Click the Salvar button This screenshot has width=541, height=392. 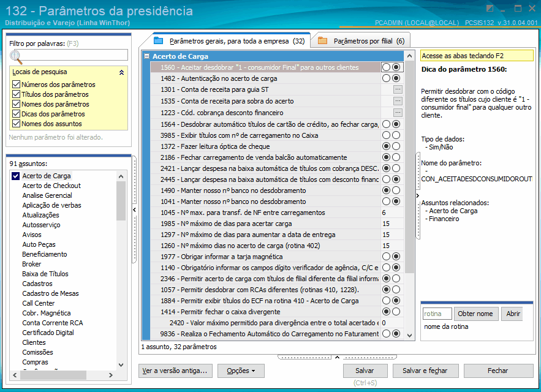(x=365, y=371)
